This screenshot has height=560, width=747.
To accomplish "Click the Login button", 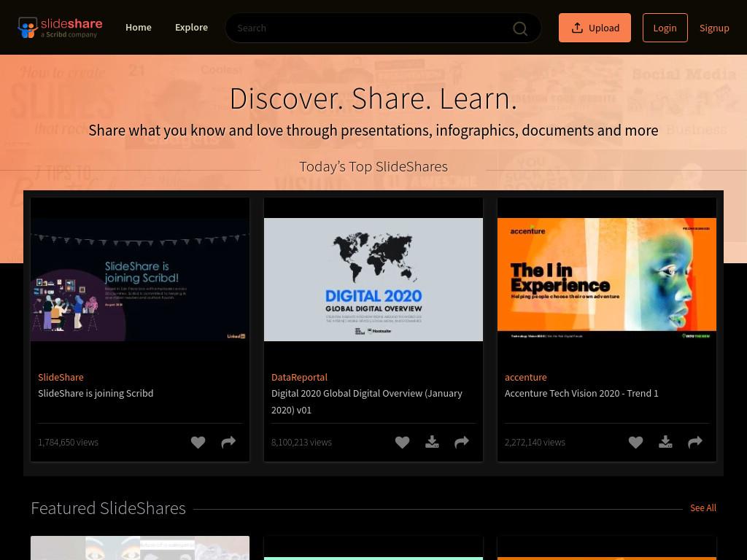I will [x=665, y=28].
